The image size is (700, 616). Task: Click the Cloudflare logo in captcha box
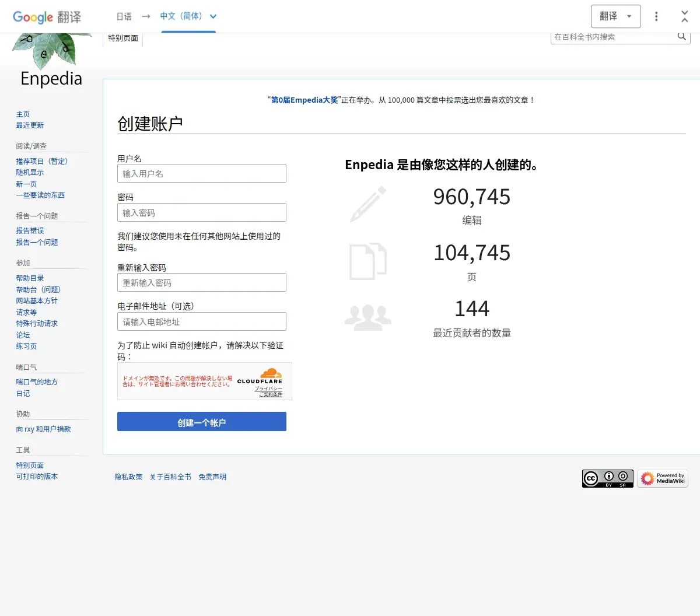tap(260, 376)
